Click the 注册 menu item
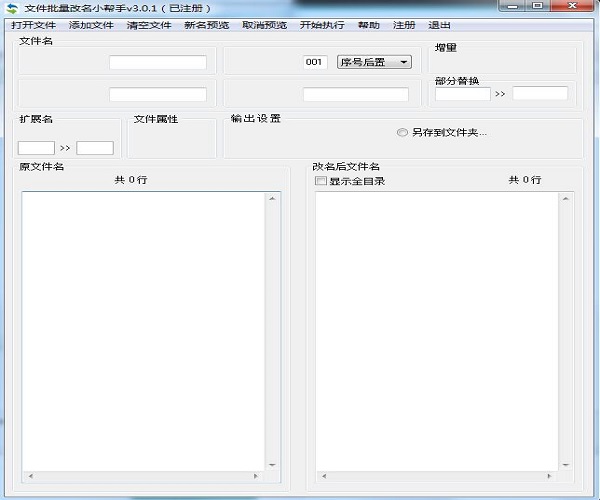 [404, 25]
